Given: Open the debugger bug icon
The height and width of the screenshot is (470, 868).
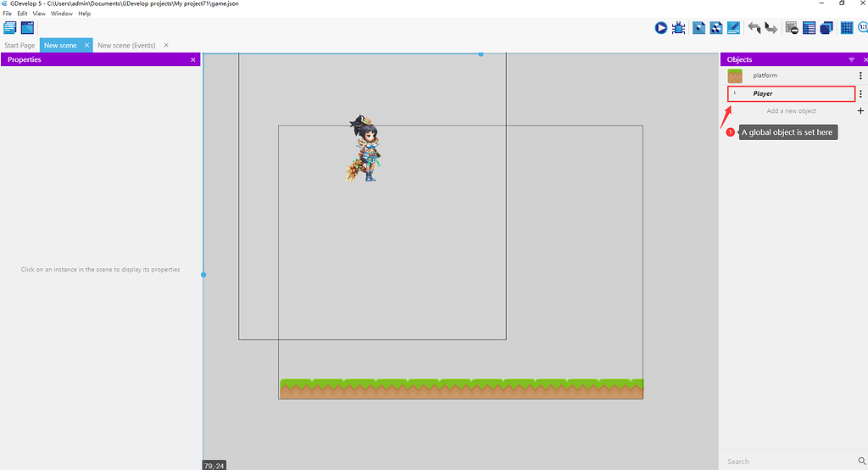Looking at the screenshot, I should pos(678,28).
